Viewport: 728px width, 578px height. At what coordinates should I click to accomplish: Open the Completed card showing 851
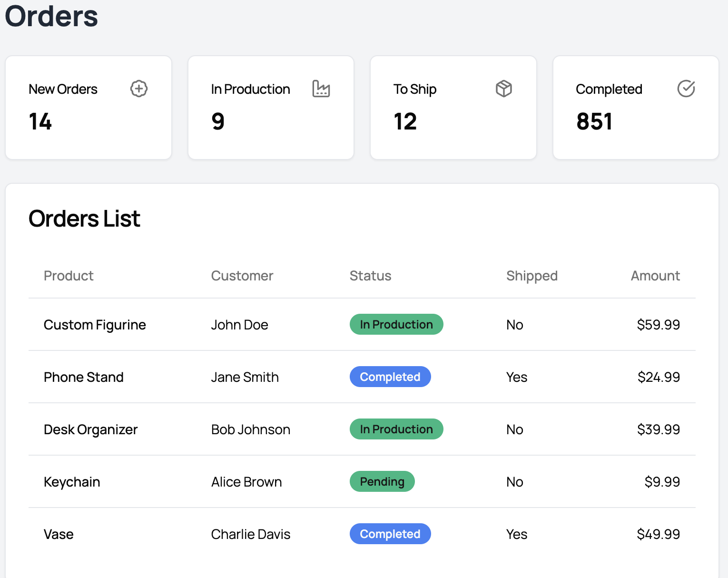click(594, 121)
